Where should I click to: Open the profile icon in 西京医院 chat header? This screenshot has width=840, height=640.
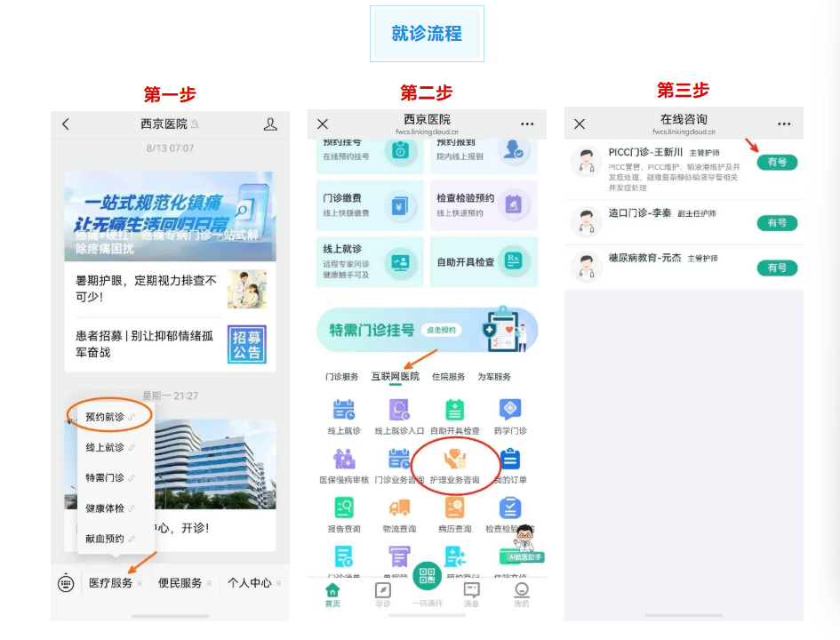pos(270,124)
